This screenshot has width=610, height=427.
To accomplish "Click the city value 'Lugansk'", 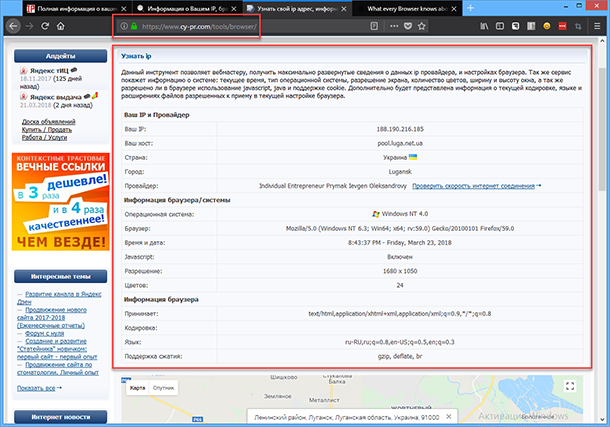I will coord(400,172).
